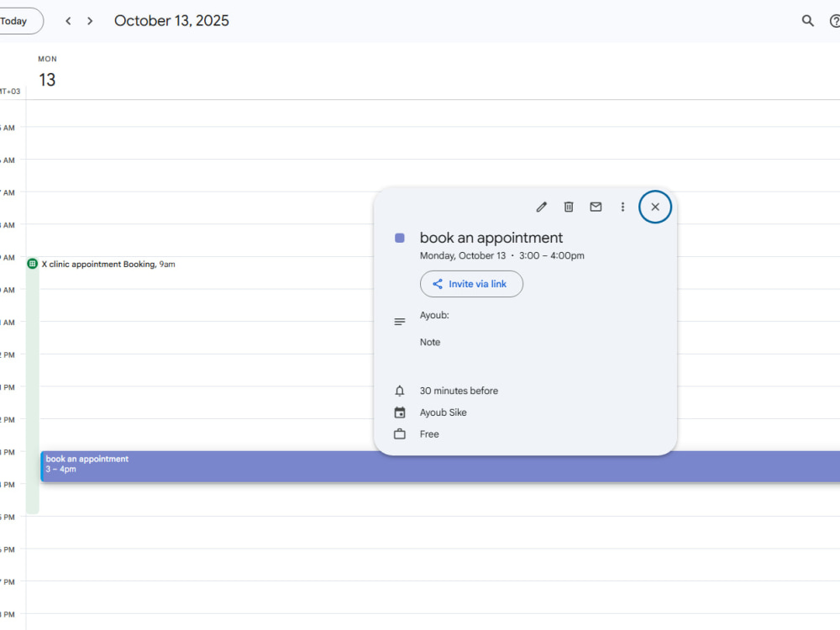Edit the event with the pencil icon
The height and width of the screenshot is (630, 840).
(542, 207)
